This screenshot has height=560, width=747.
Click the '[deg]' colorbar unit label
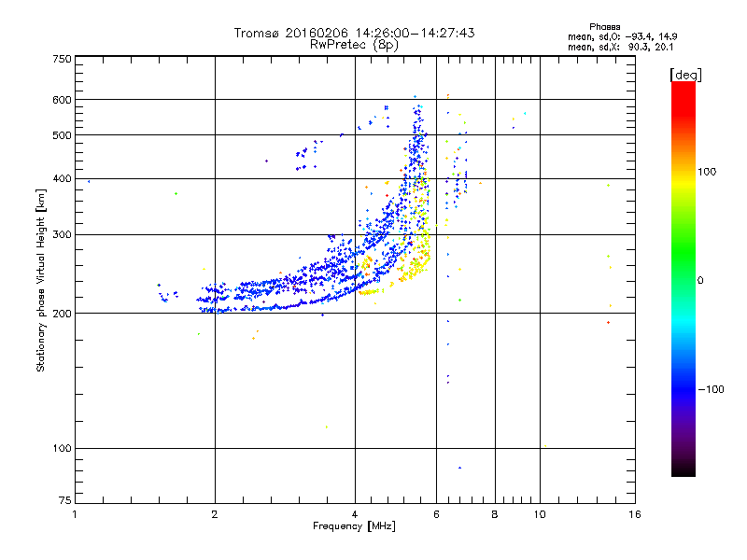click(685, 75)
